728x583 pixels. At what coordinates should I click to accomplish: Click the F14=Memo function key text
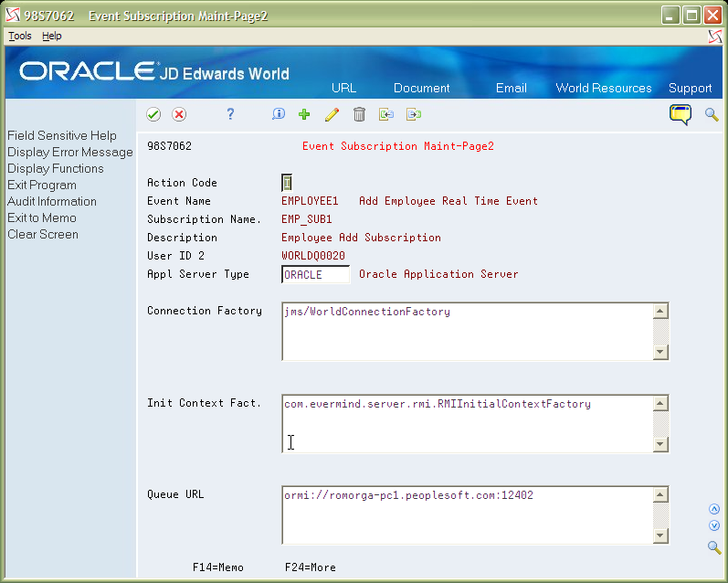[x=218, y=567]
